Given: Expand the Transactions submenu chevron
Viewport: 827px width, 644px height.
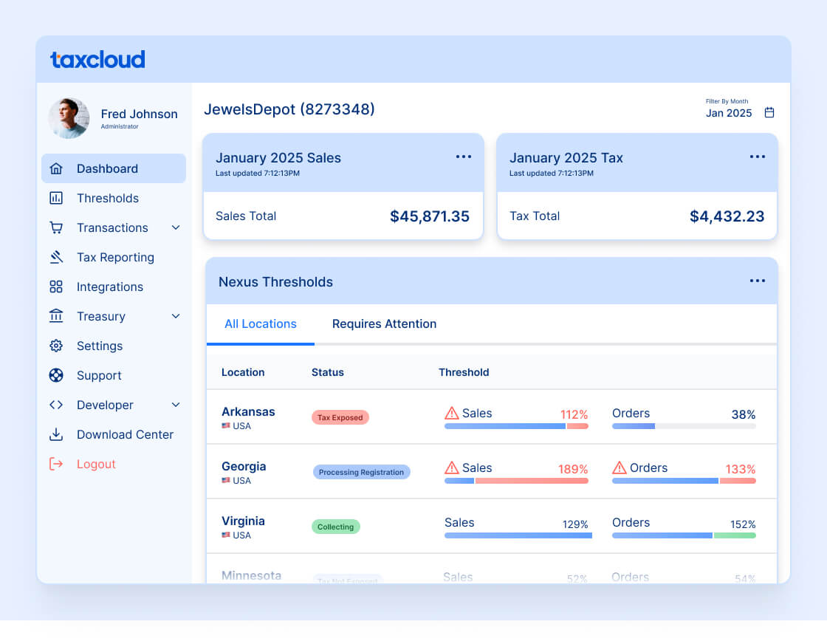Looking at the screenshot, I should coord(176,228).
